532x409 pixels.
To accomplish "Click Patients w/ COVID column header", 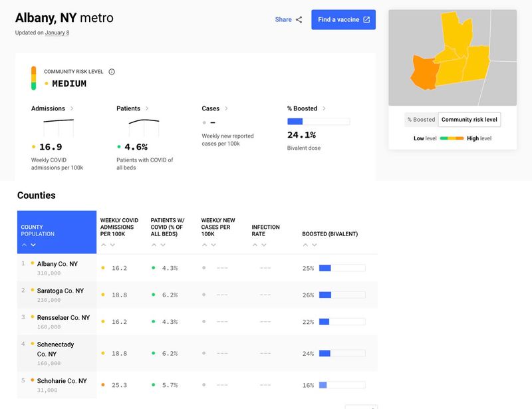I will (x=168, y=227).
